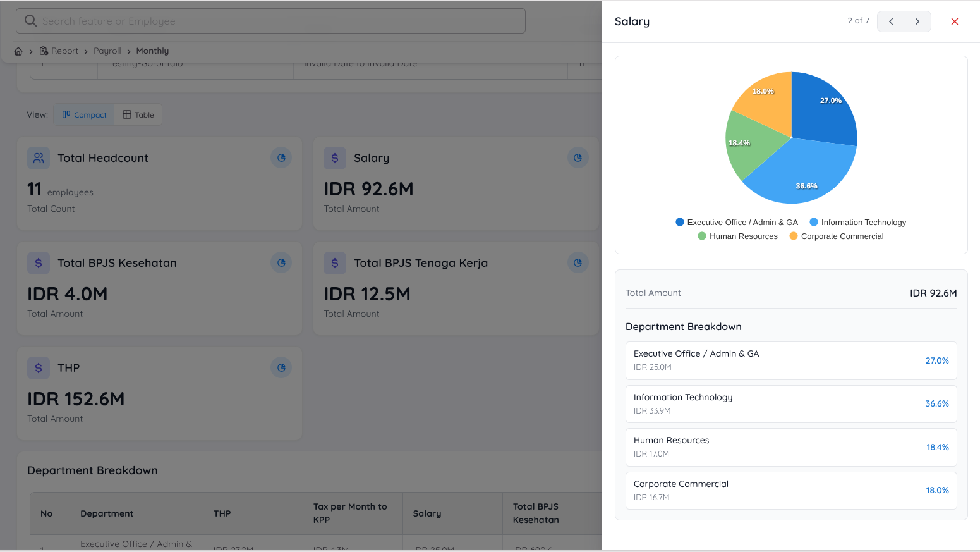Open chart for Total Headcount card

[281, 158]
